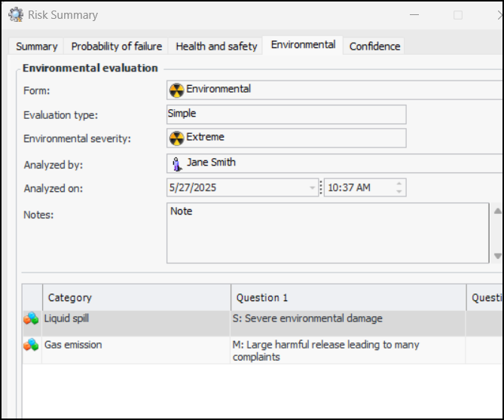Sort by the Category column header
Image resolution: width=504 pixels, height=420 pixels.
tap(136, 297)
